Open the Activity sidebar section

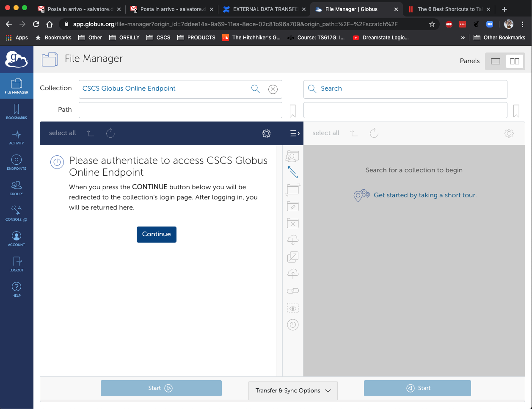(x=17, y=137)
